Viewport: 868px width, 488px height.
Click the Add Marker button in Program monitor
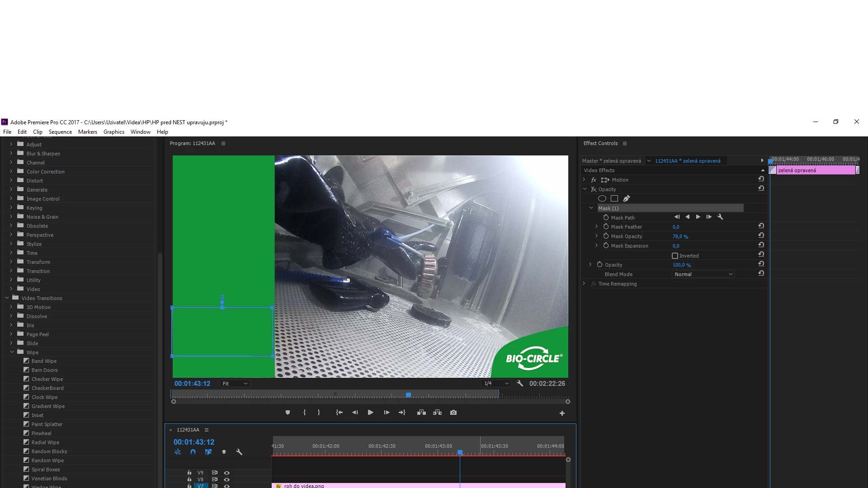pos(288,413)
